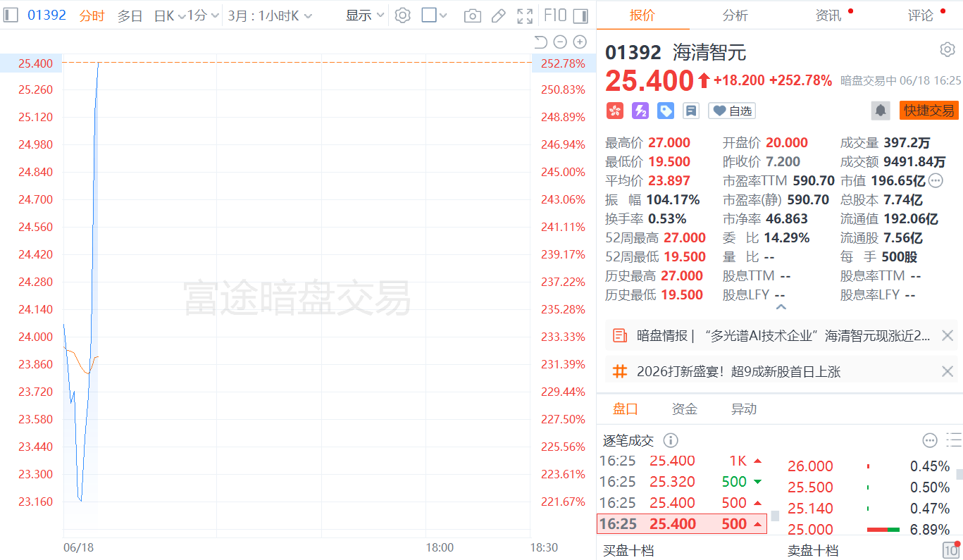Toggle the left sidebar panel icon
The height and width of the screenshot is (560, 963).
(11, 15)
